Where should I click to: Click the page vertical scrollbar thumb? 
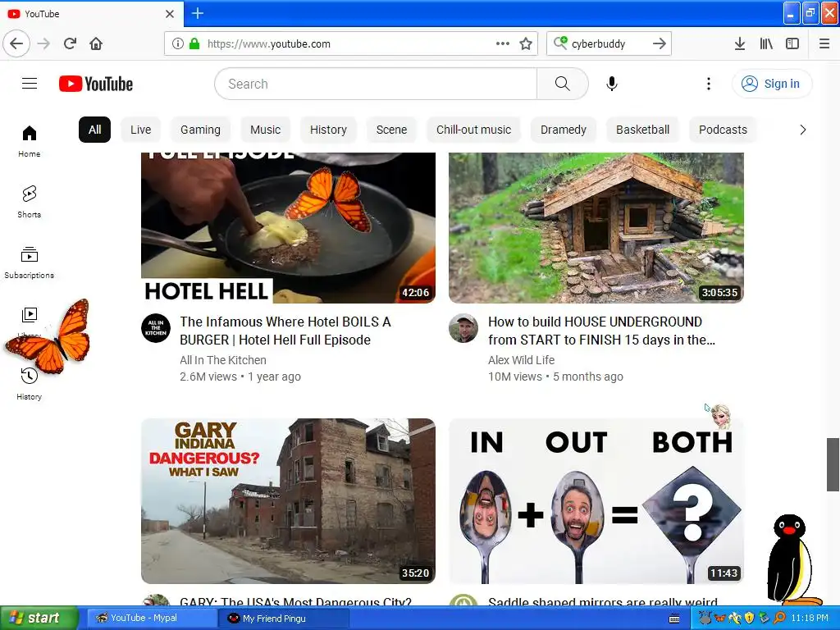coord(833,464)
